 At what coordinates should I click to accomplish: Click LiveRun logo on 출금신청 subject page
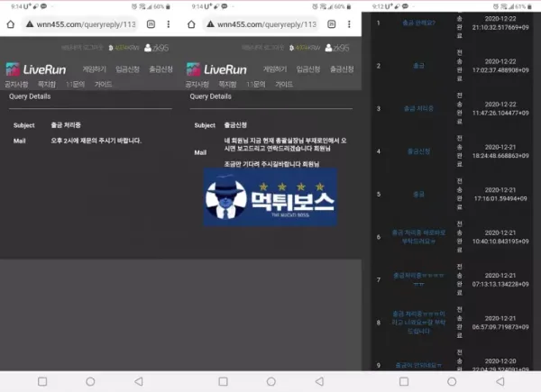[x=216, y=69]
